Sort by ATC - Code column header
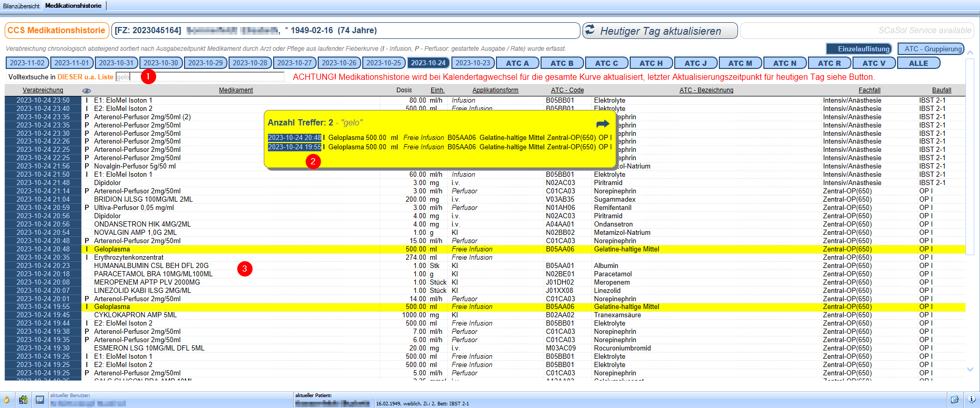The width and height of the screenshot is (980, 408). (x=567, y=90)
